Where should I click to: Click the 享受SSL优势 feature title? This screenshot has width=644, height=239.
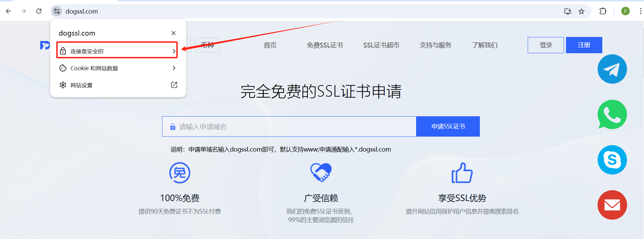462,198
